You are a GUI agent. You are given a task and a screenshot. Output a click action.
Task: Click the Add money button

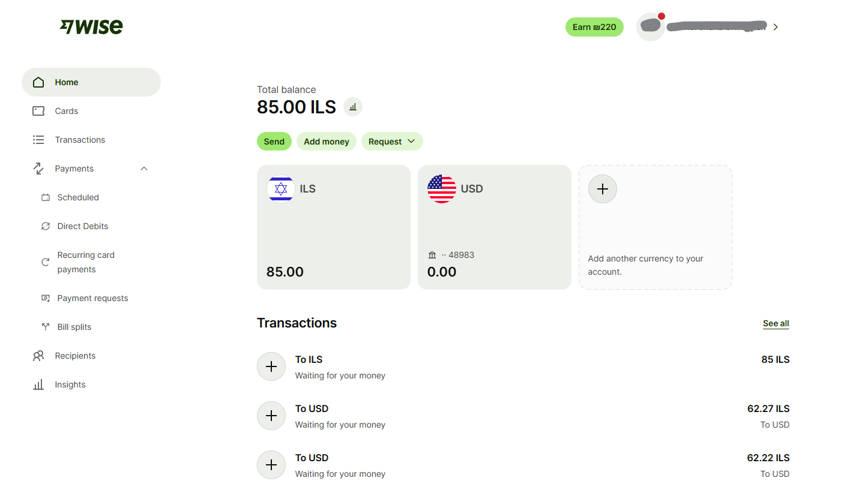pos(327,142)
